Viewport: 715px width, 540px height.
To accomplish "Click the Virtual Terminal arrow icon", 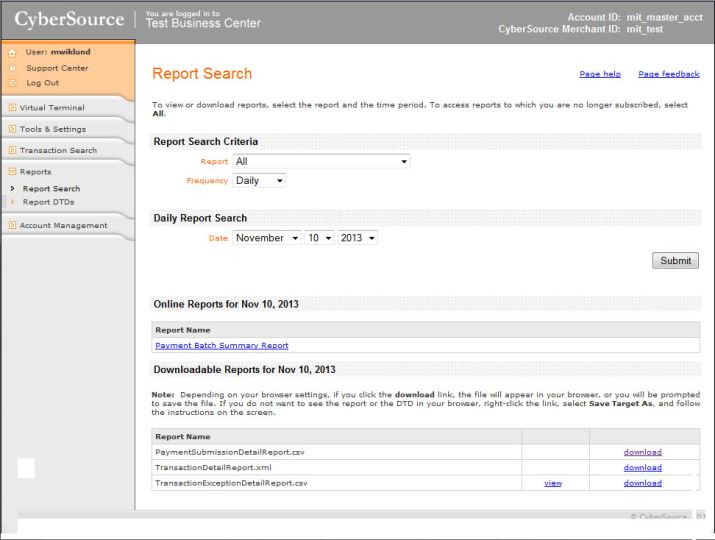I will (12, 108).
